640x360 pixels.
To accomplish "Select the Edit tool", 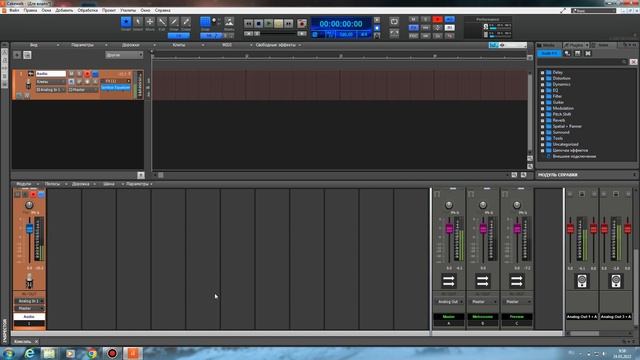I will pos(162,22).
